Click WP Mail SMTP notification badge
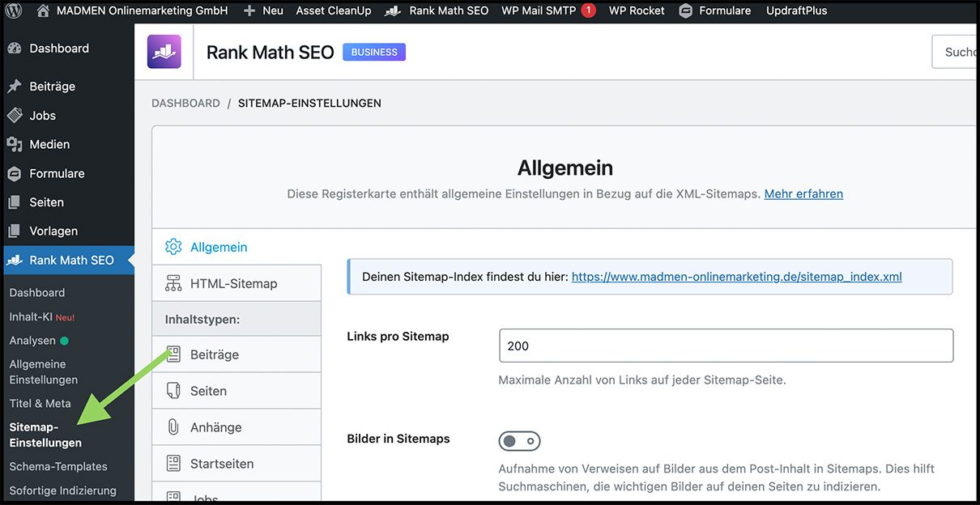This screenshot has width=980, height=505. [x=589, y=11]
